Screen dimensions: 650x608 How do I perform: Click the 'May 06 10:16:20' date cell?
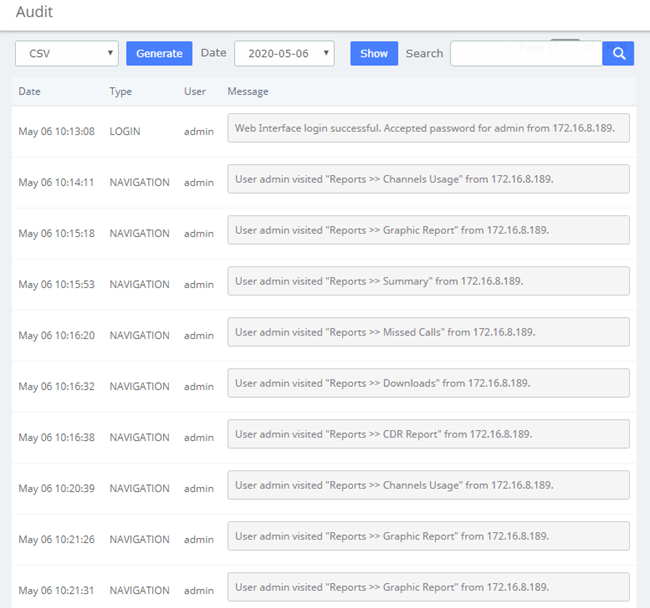(56, 335)
